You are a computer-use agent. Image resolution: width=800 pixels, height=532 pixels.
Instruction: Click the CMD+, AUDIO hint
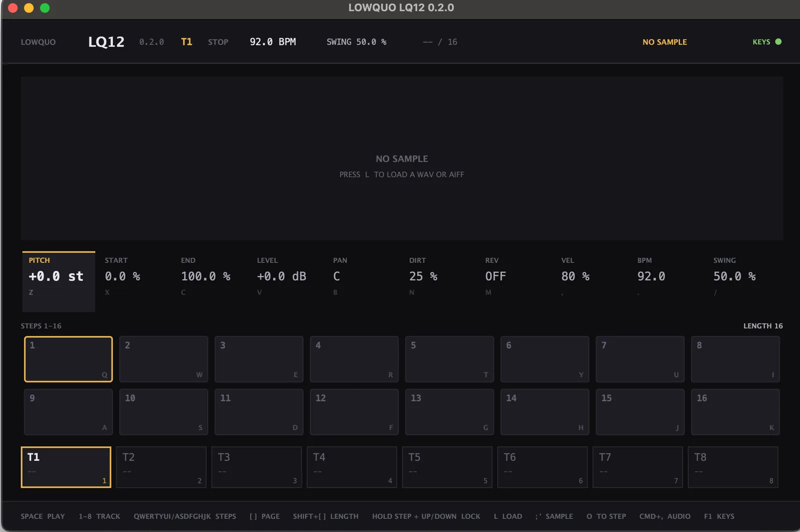[x=665, y=516]
